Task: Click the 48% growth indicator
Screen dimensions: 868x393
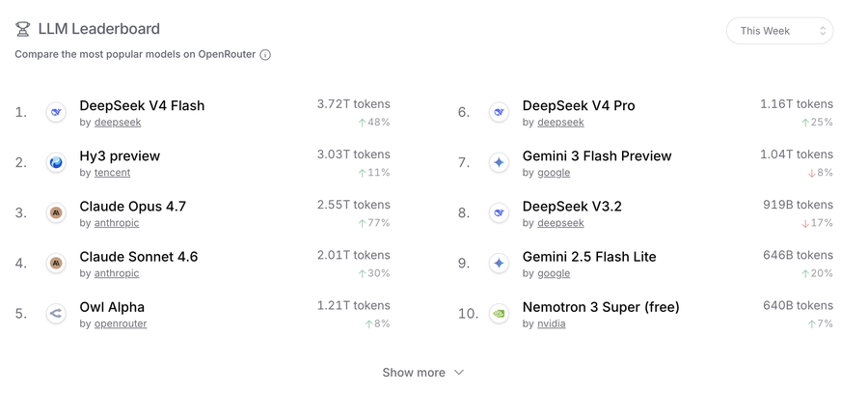Action: coord(373,123)
